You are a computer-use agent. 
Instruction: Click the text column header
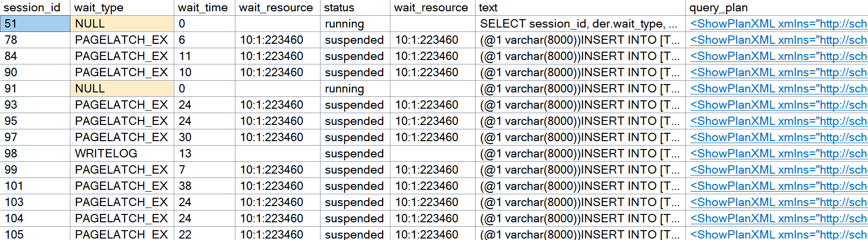click(488, 7)
